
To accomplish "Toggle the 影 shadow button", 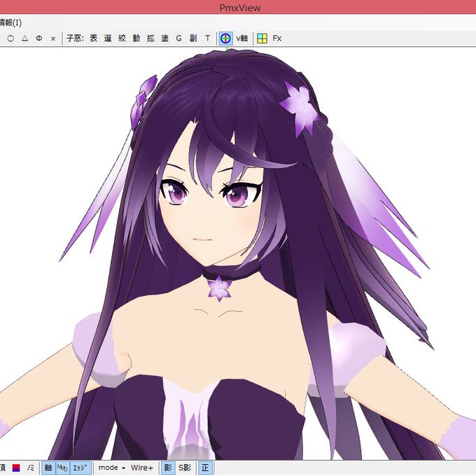I will pyautogui.click(x=168, y=468).
